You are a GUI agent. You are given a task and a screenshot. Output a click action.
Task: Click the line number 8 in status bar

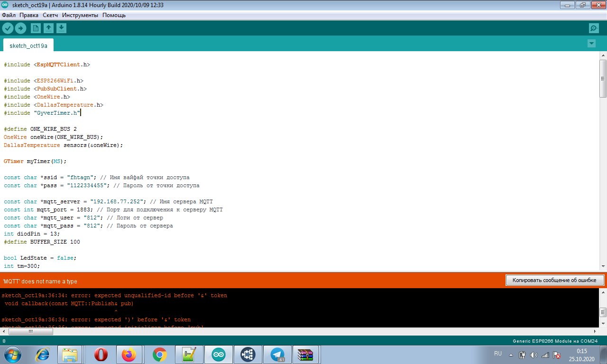pos(4,341)
